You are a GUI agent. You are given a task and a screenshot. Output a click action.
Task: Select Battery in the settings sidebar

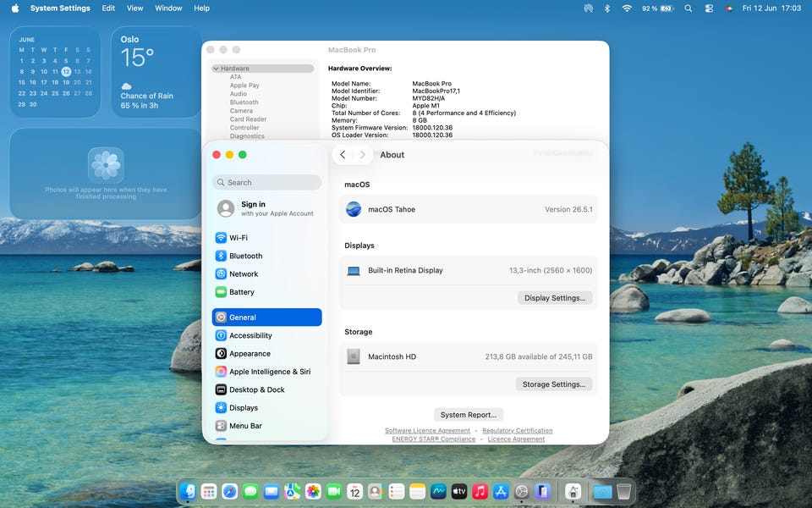pos(266,292)
